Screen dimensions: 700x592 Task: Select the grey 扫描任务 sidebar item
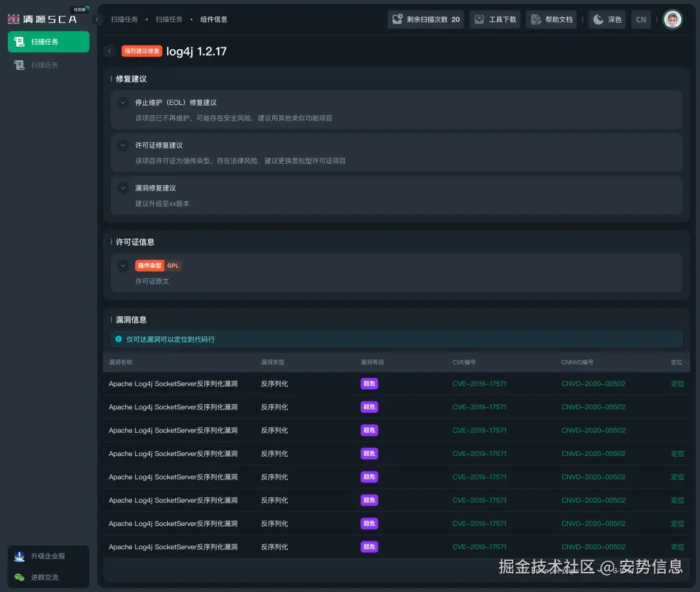coord(48,65)
